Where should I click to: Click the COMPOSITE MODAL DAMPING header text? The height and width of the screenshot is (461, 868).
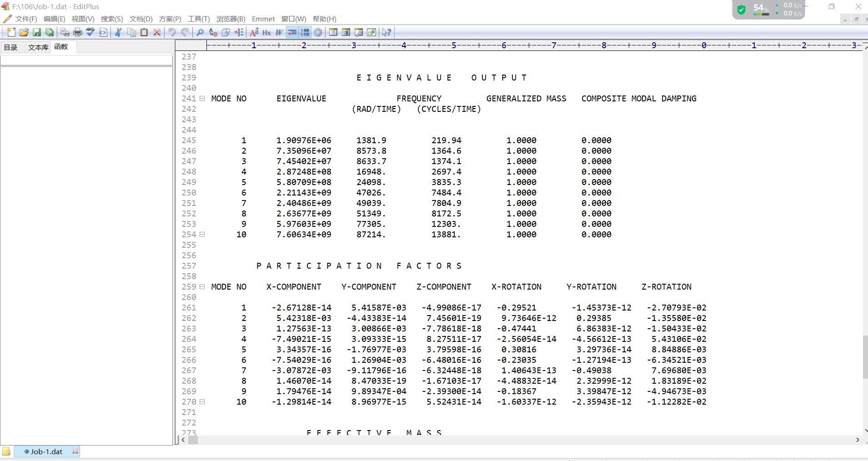coord(639,99)
